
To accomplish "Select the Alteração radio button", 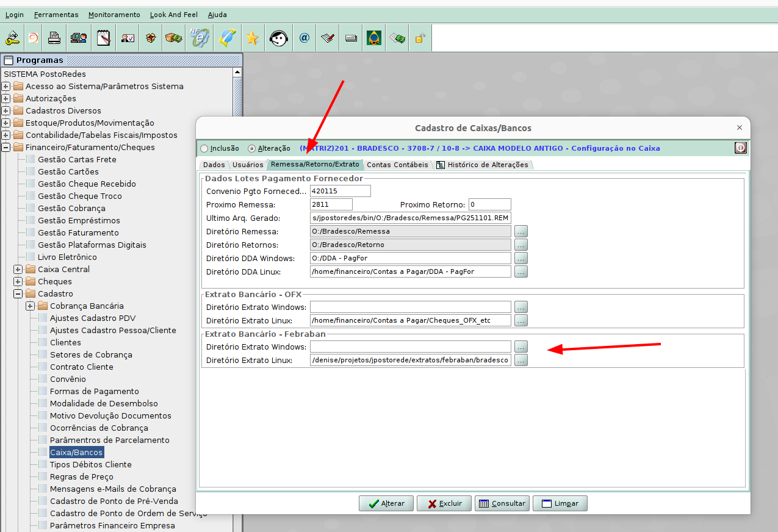I will pos(251,148).
